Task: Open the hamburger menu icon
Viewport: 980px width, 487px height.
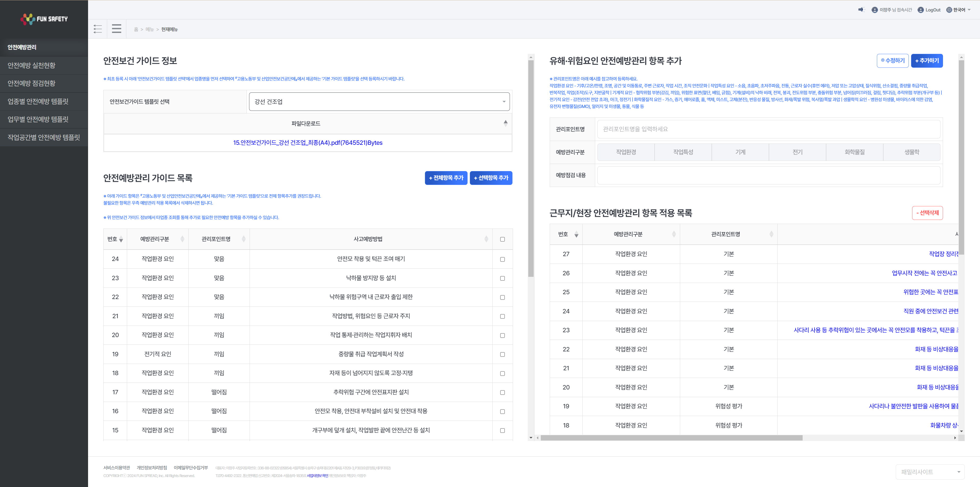Action: [x=116, y=29]
